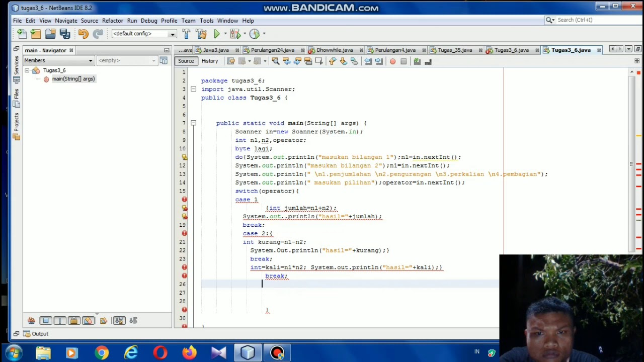
Task: Open the Debug menu
Action: coord(149,21)
